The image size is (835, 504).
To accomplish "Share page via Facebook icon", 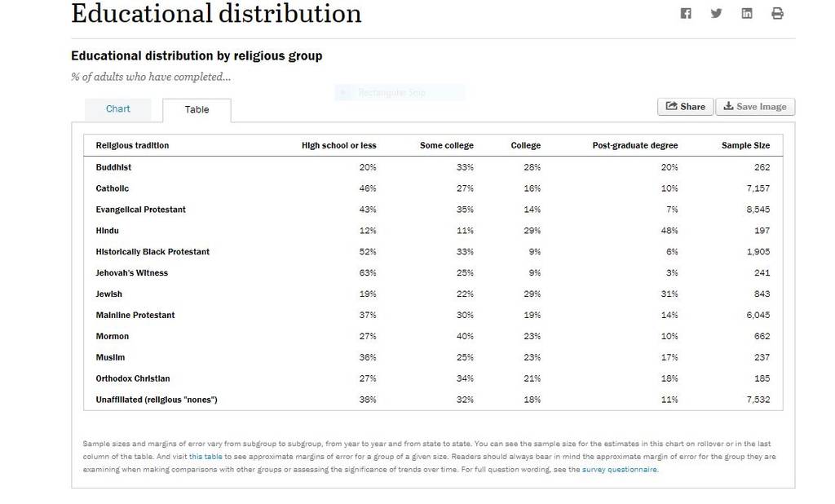I will point(685,13).
